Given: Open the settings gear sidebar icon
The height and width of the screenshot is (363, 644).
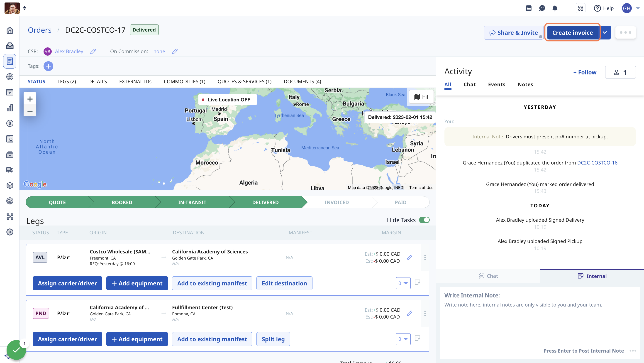Looking at the screenshot, I should pyautogui.click(x=10, y=232).
